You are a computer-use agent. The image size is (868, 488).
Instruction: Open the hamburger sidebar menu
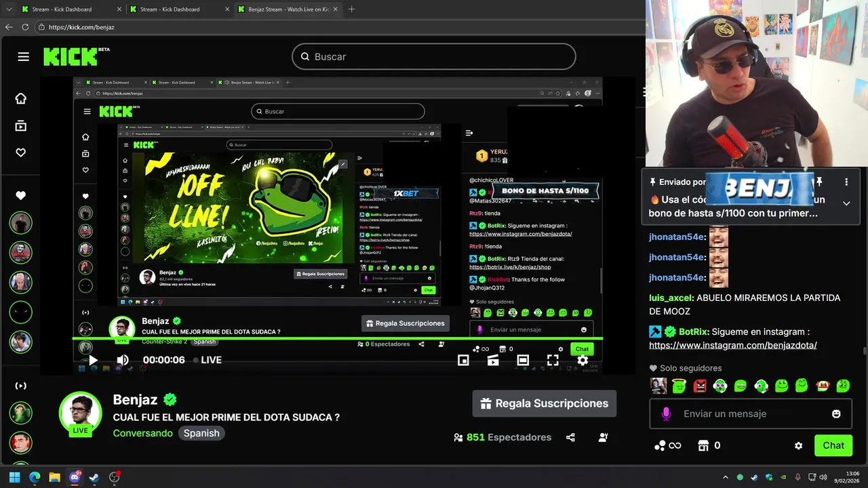coord(24,56)
